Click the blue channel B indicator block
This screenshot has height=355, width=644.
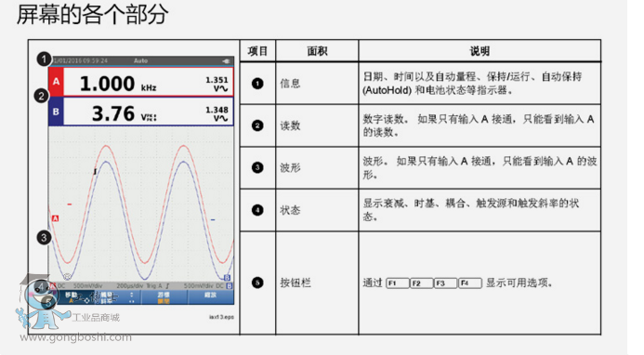(57, 112)
